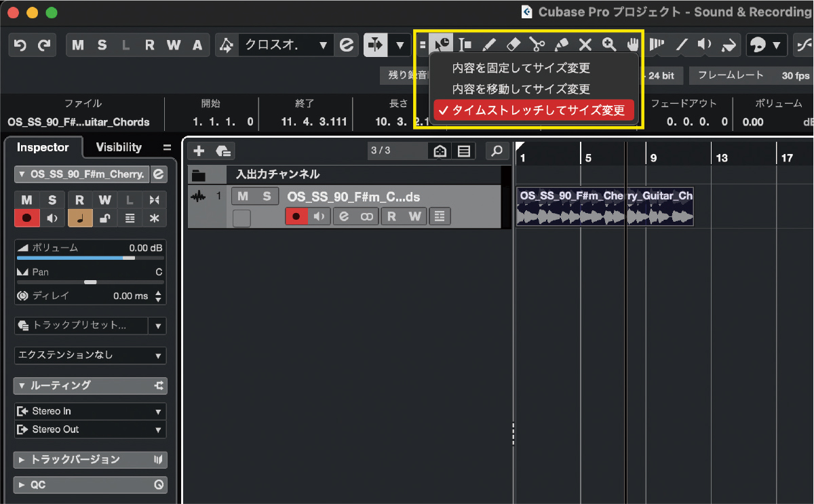
Task: Select the Color paint tool
Action: 729,45
